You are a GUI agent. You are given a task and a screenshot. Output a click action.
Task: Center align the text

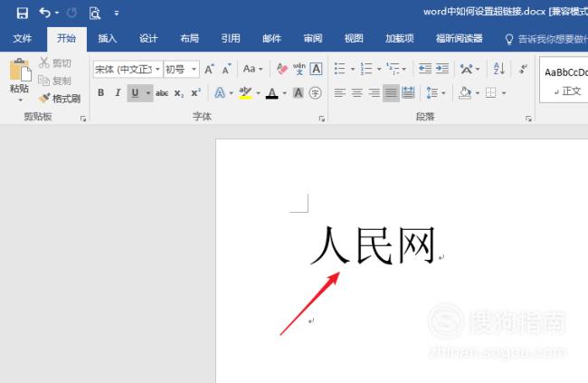(x=357, y=92)
